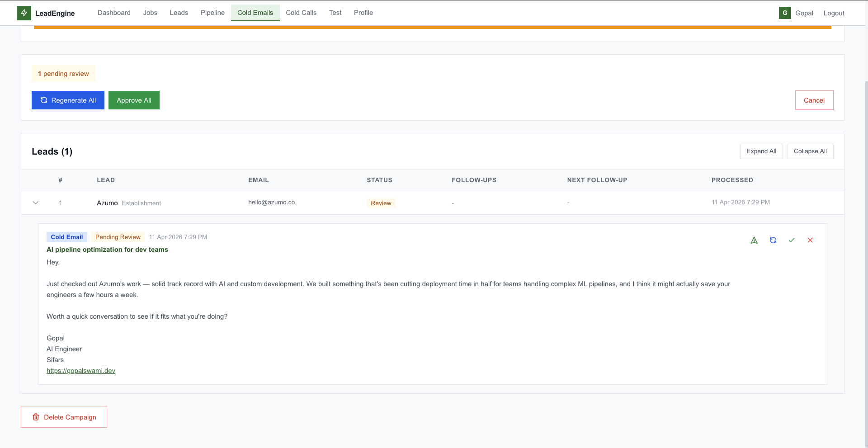Viewport: 868px width, 448px height.
Task: Reject the email with the red X
Action: click(x=810, y=241)
